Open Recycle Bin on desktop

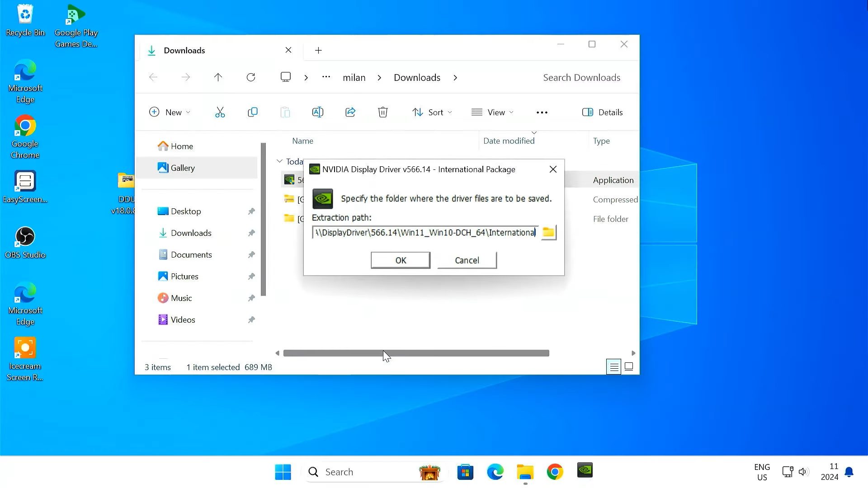[25, 20]
